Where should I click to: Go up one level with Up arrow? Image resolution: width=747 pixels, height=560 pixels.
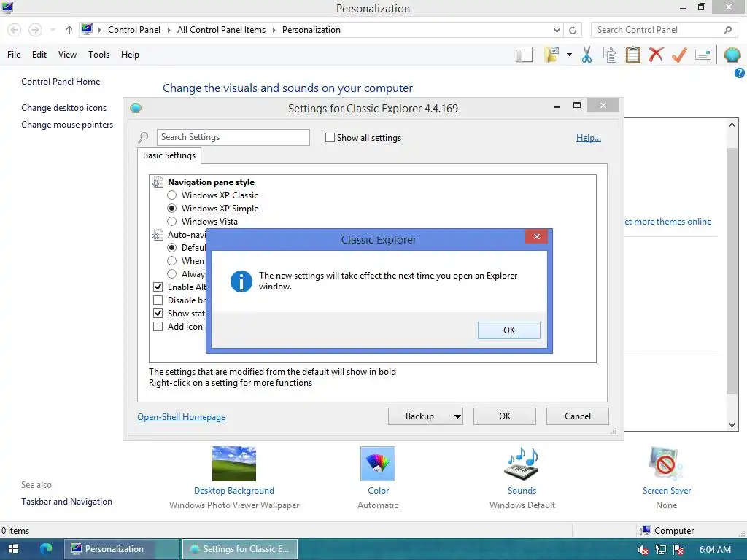69,30
